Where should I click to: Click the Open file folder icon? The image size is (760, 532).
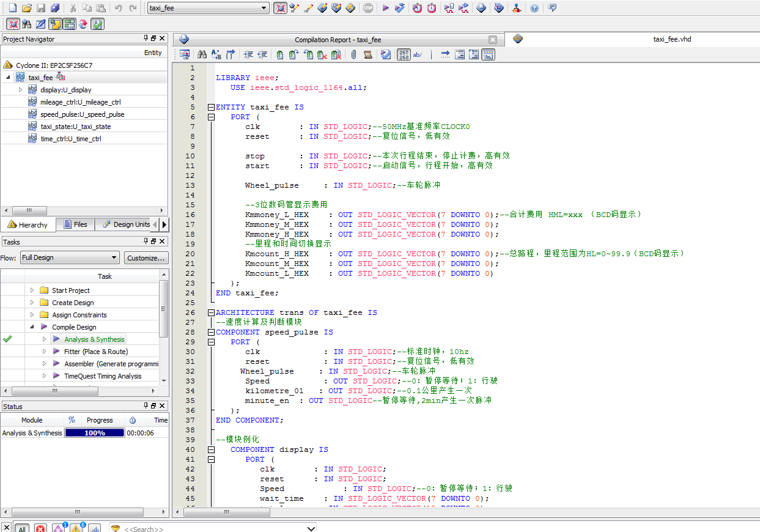pyautogui.click(x=26, y=8)
